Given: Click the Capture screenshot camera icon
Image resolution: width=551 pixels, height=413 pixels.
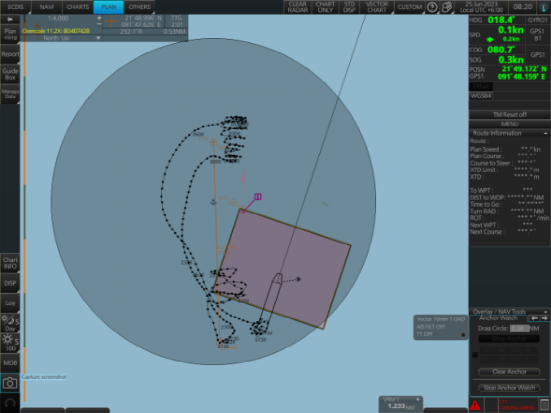Looking at the screenshot, I should pyautogui.click(x=10, y=383).
